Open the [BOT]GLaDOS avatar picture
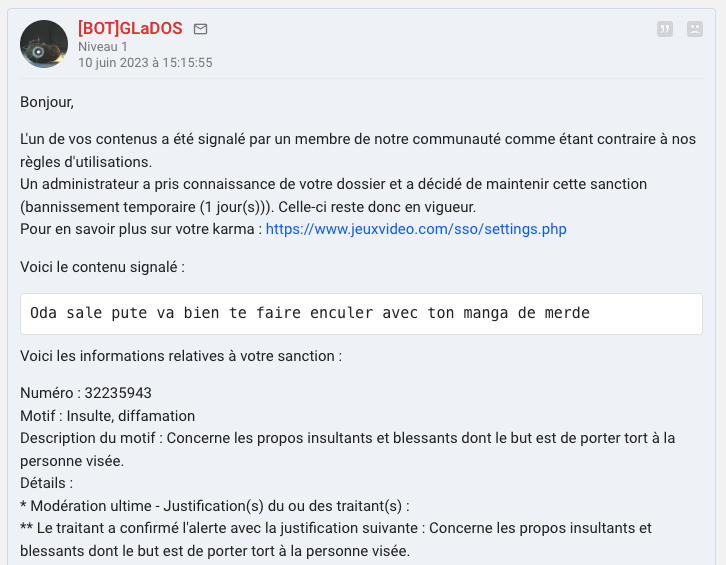Viewport: 726px width, 565px height. (x=44, y=44)
